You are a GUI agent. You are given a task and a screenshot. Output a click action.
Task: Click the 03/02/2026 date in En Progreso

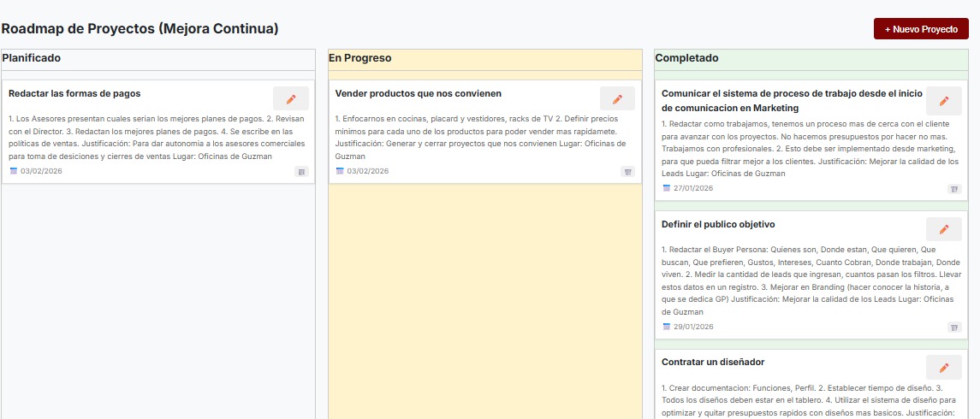tap(367, 171)
